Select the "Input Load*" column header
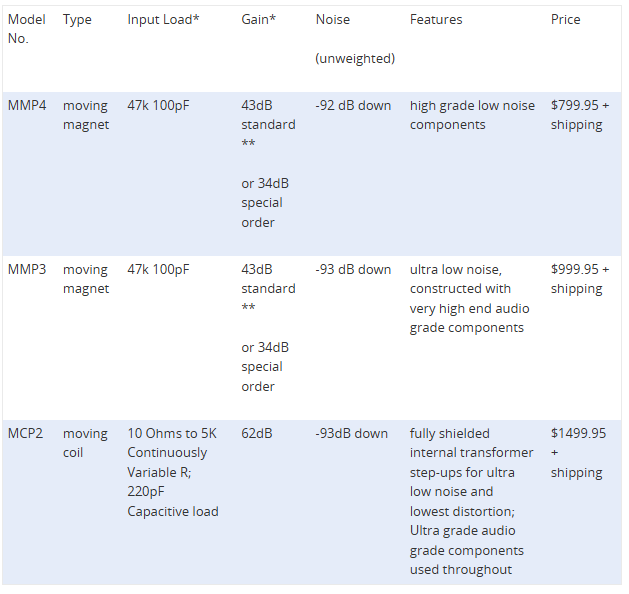 click(163, 20)
